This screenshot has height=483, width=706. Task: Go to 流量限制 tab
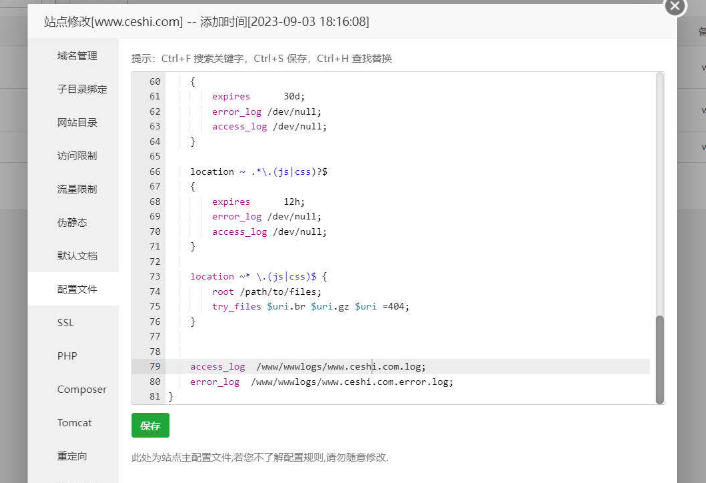click(x=77, y=189)
